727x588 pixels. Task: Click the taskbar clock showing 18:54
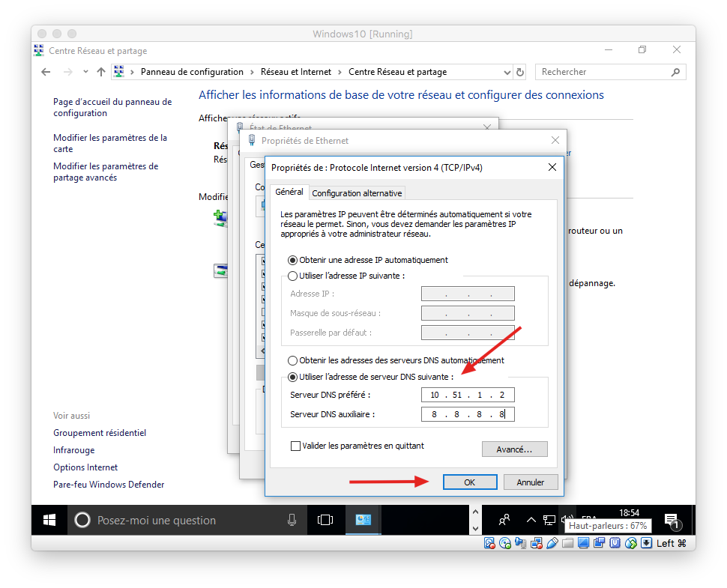[629, 513]
